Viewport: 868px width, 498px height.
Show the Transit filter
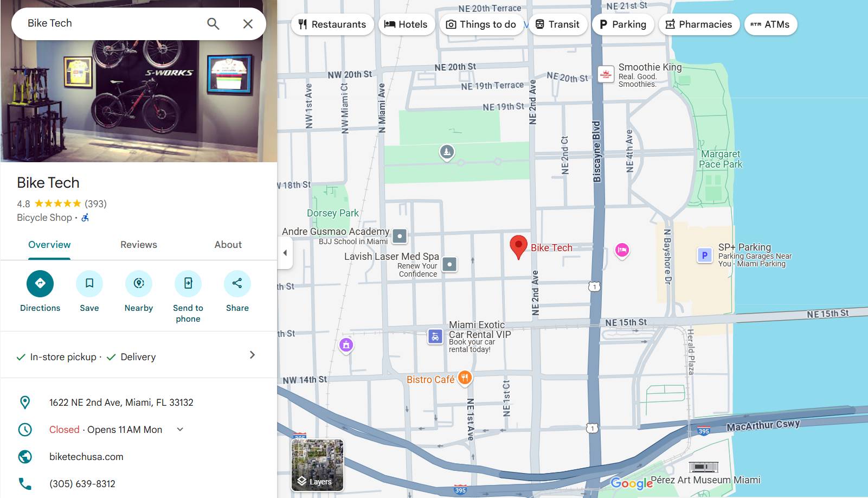558,24
